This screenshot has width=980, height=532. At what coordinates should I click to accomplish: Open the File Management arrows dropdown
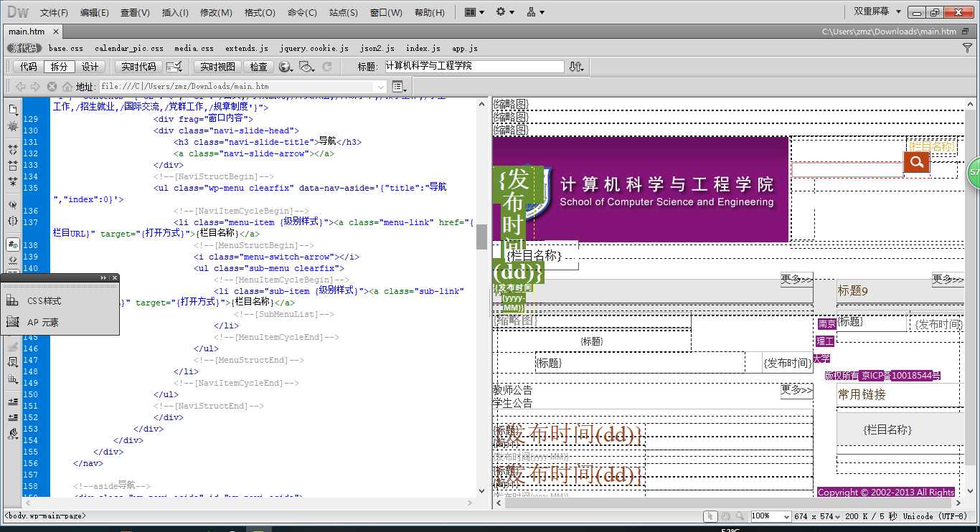pyautogui.click(x=576, y=67)
